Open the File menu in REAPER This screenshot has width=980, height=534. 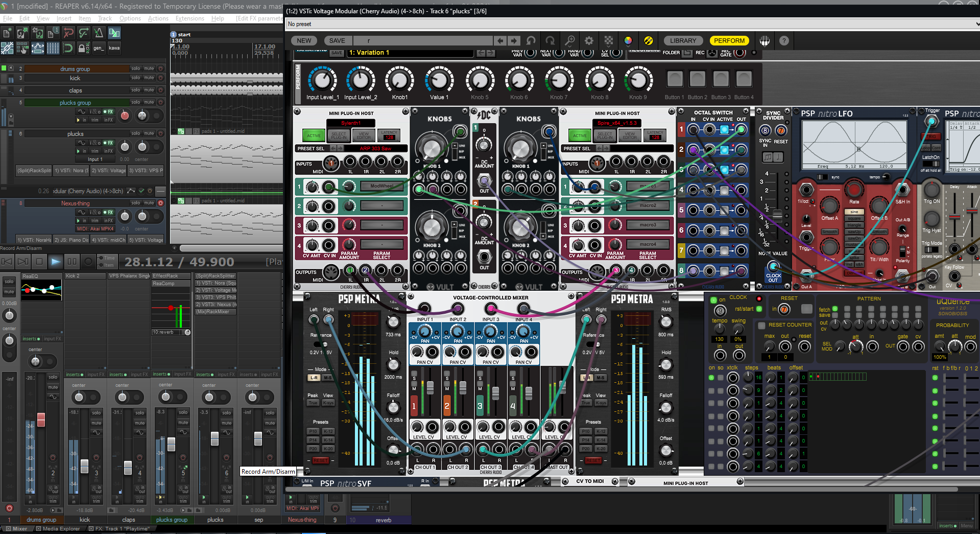pyautogui.click(x=8, y=18)
